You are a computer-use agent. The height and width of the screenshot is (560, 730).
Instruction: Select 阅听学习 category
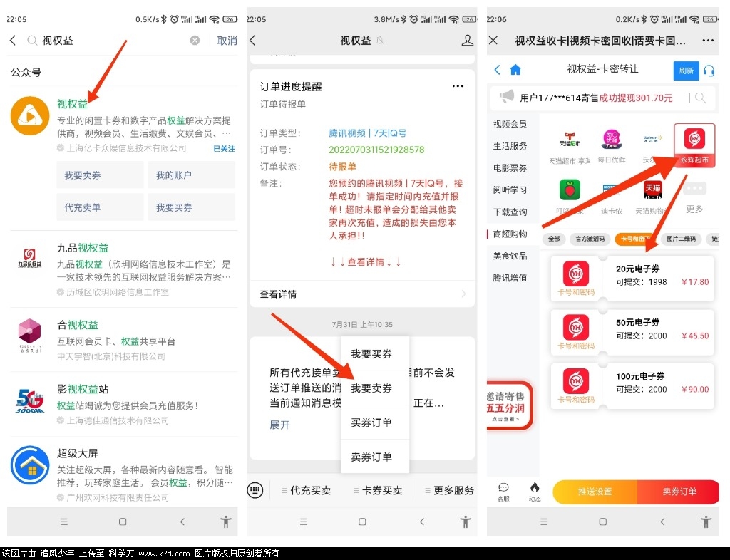click(510, 190)
